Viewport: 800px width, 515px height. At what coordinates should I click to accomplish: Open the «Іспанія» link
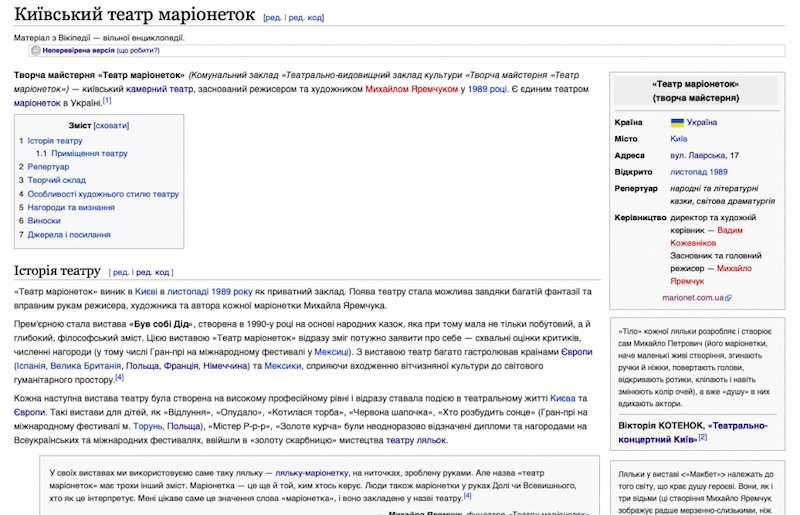click(31, 366)
